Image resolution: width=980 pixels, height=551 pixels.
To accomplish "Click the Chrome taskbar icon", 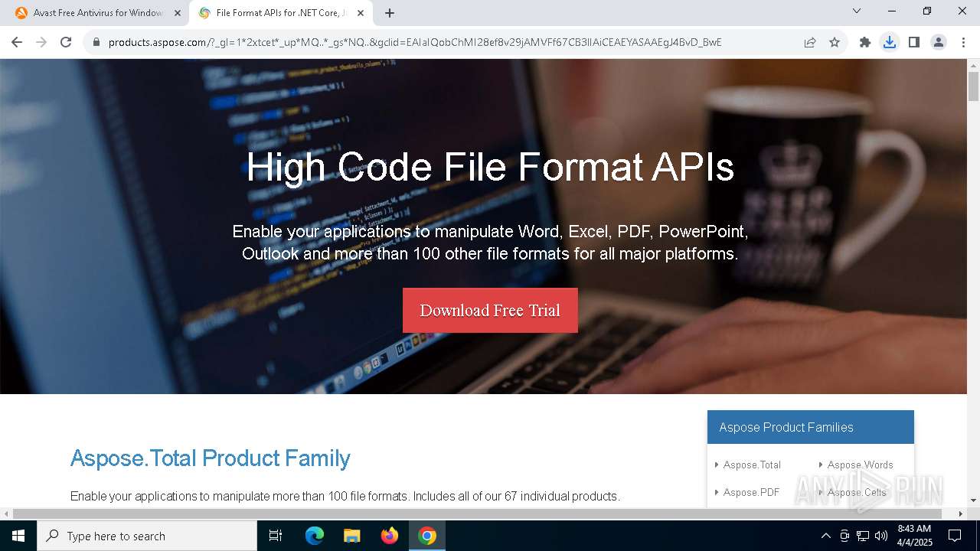I will click(x=427, y=536).
